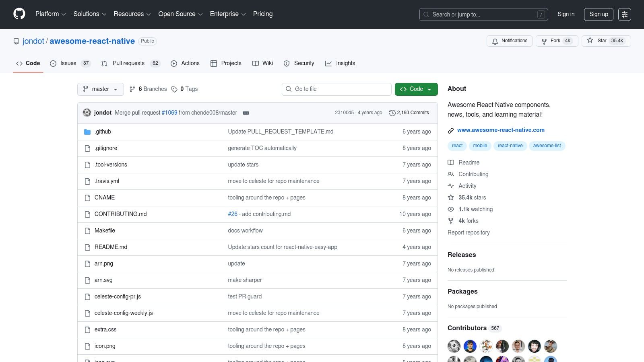Expand the master branch dropdown
This screenshot has width=644, height=362.
pyautogui.click(x=101, y=89)
